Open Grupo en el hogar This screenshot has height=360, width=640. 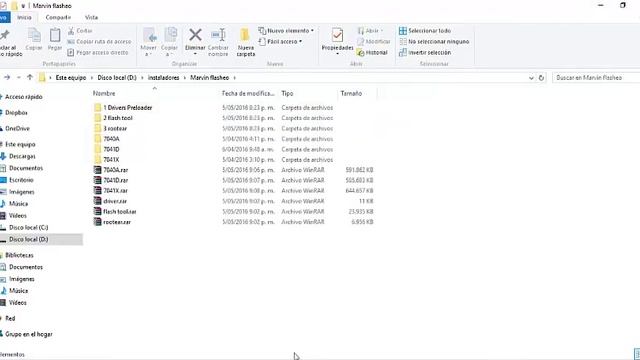[x=29, y=334]
